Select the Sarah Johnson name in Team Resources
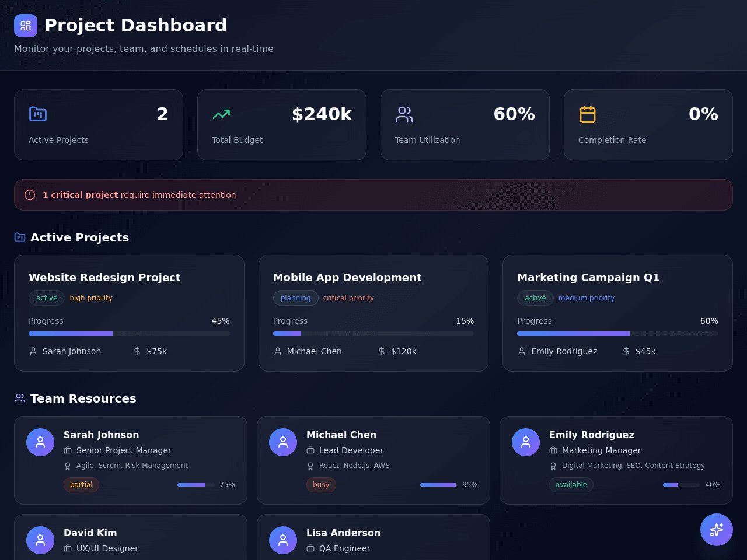 pos(102,435)
